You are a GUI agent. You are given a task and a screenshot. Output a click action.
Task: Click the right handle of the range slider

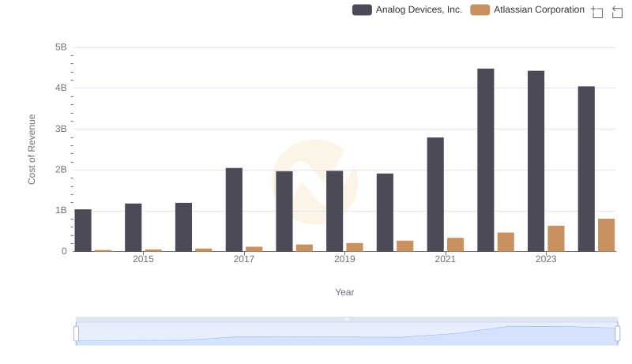pyautogui.click(x=617, y=333)
